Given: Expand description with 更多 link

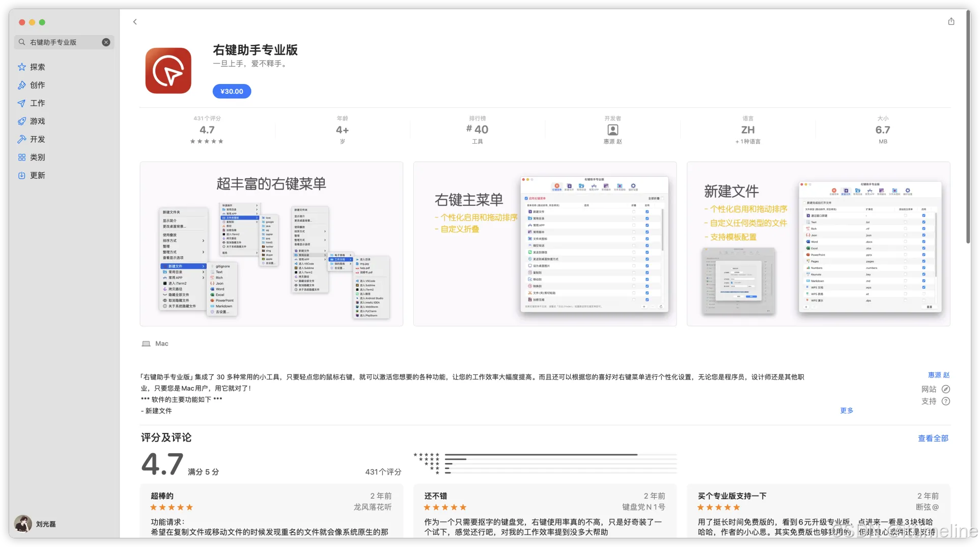Looking at the screenshot, I should pos(847,411).
